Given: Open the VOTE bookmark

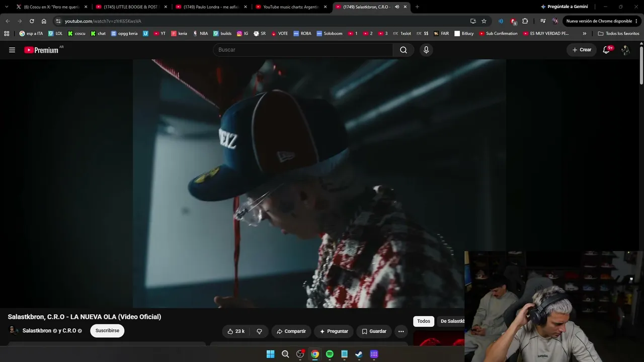Looking at the screenshot, I should pos(280,34).
